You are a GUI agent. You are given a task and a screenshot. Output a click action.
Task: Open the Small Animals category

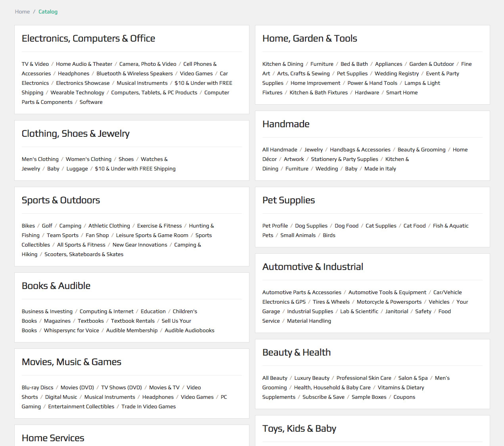pyautogui.click(x=298, y=235)
